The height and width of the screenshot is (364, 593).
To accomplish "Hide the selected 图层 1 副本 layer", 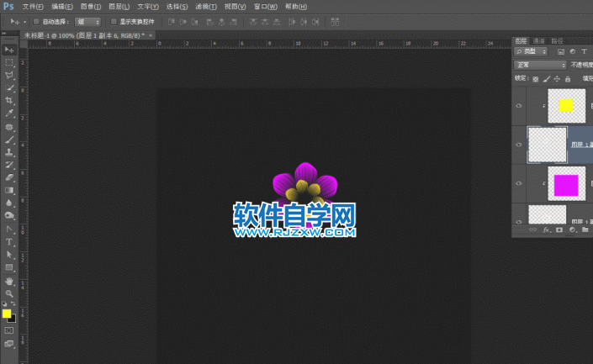I will click(519, 145).
